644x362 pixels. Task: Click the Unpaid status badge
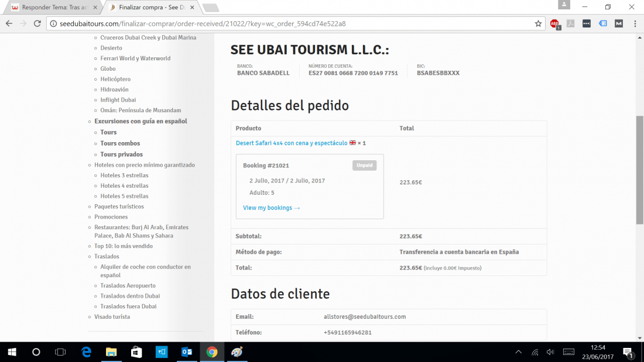coord(364,166)
